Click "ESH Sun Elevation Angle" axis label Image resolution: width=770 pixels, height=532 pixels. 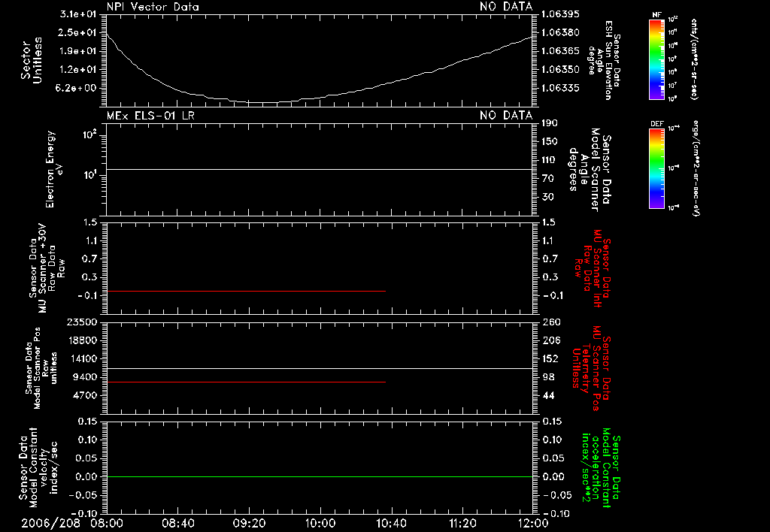604,60
